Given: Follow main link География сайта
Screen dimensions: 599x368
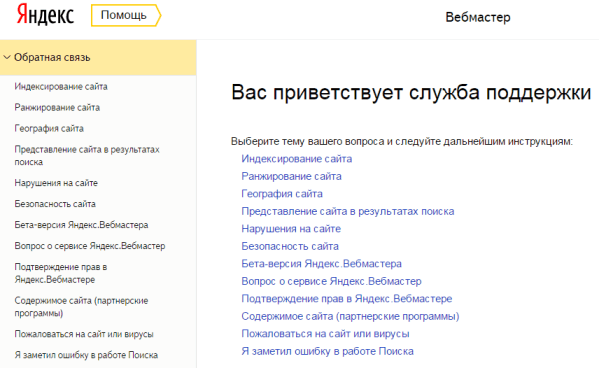Looking at the screenshot, I should [x=282, y=194].
